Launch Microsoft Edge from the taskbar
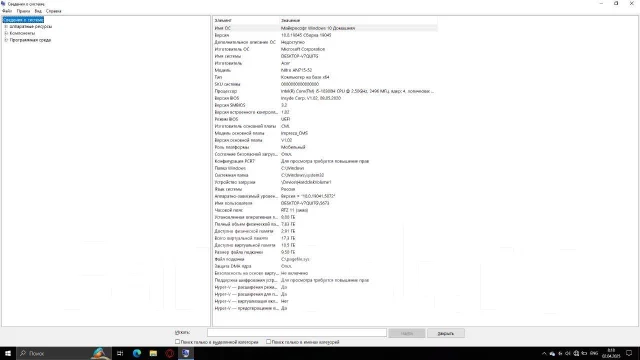 point(137,353)
